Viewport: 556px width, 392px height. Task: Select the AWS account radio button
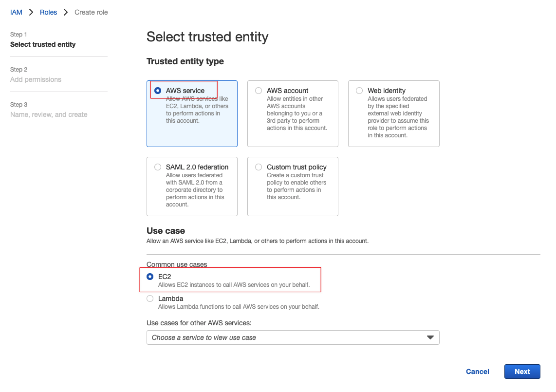tap(259, 91)
